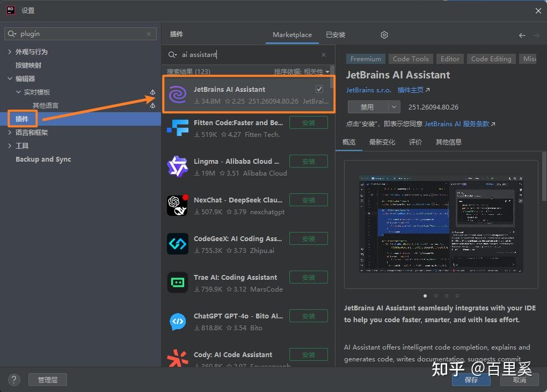The height and width of the screenshot is (392, 547).
Task: Install ChatGPT GPT-4o Bito plugin
Action: [308, 316]
